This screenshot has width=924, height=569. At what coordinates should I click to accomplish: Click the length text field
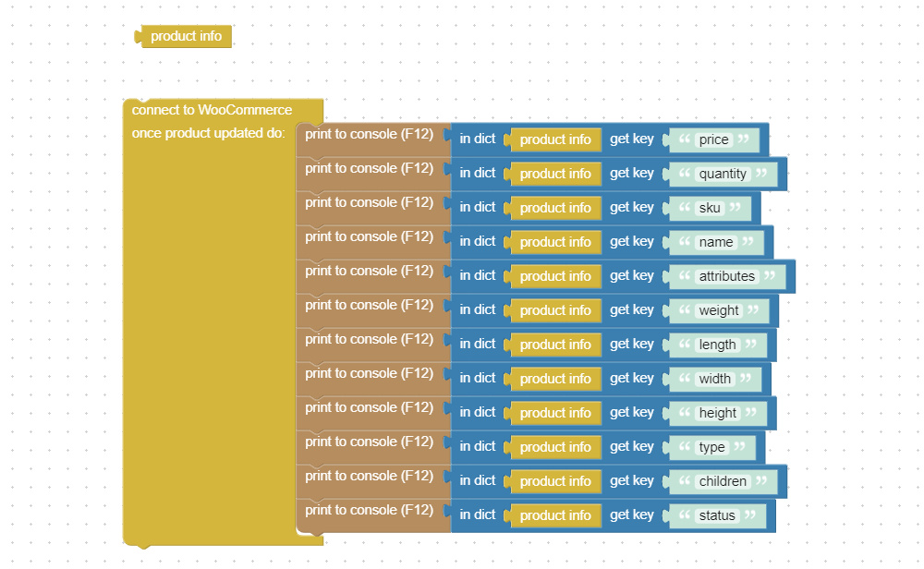pos(717,345)
